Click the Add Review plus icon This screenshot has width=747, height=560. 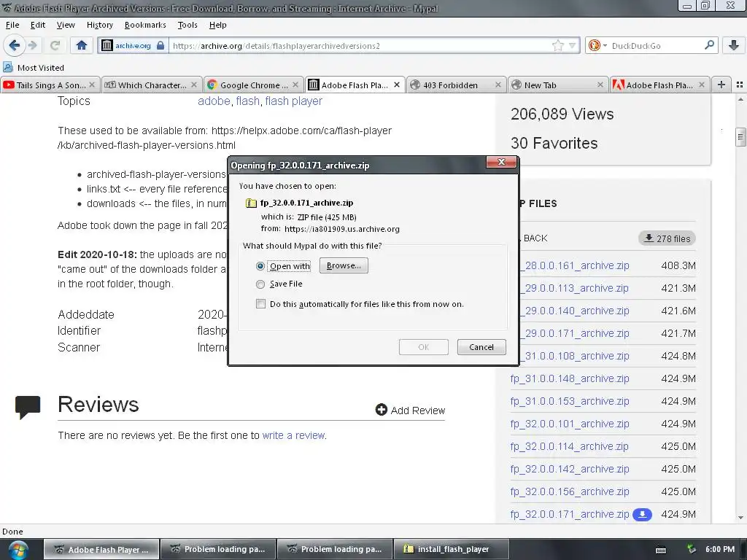coord(381,410)
